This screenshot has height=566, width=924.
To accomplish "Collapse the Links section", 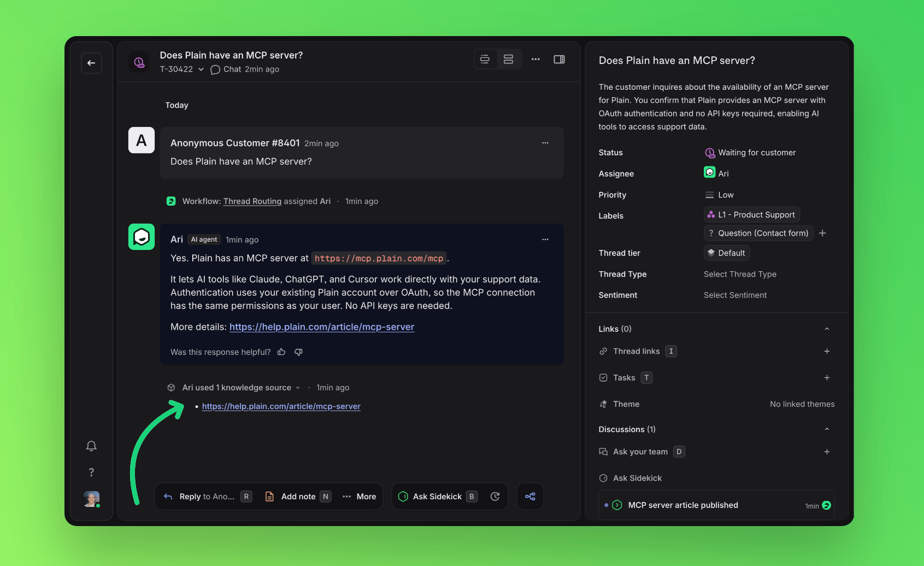I will point(827,329).
